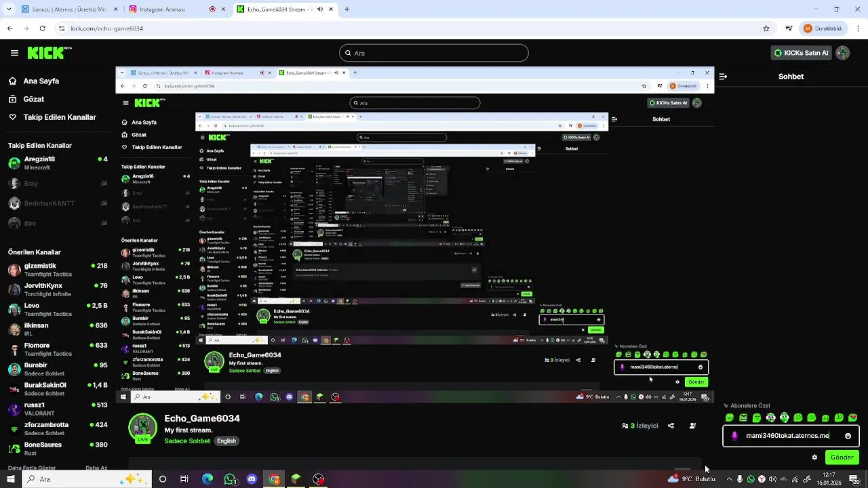Open Windows Start menu
Viewport: 868px width, 488px height.
[x=11, y=479]
